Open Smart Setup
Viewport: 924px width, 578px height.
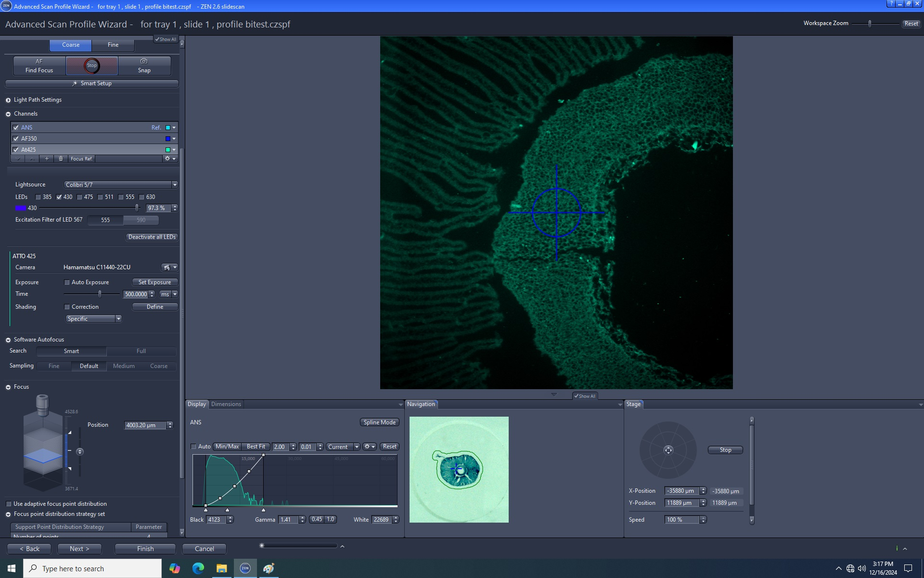[x=91, y=83]
